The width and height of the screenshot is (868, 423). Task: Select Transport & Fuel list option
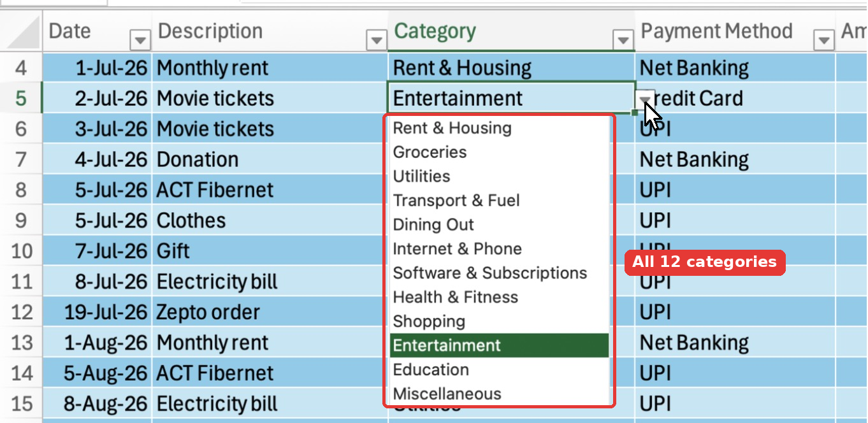click(499, 201)
